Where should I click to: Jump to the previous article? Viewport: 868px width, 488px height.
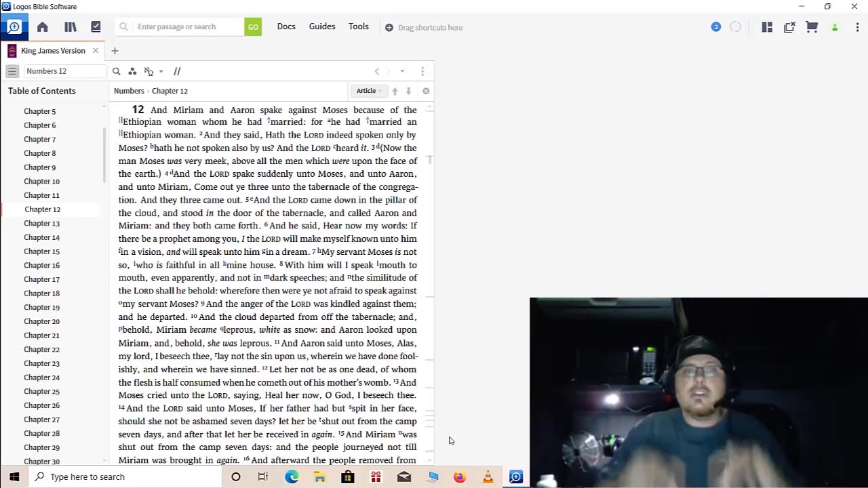click(395, 91)
